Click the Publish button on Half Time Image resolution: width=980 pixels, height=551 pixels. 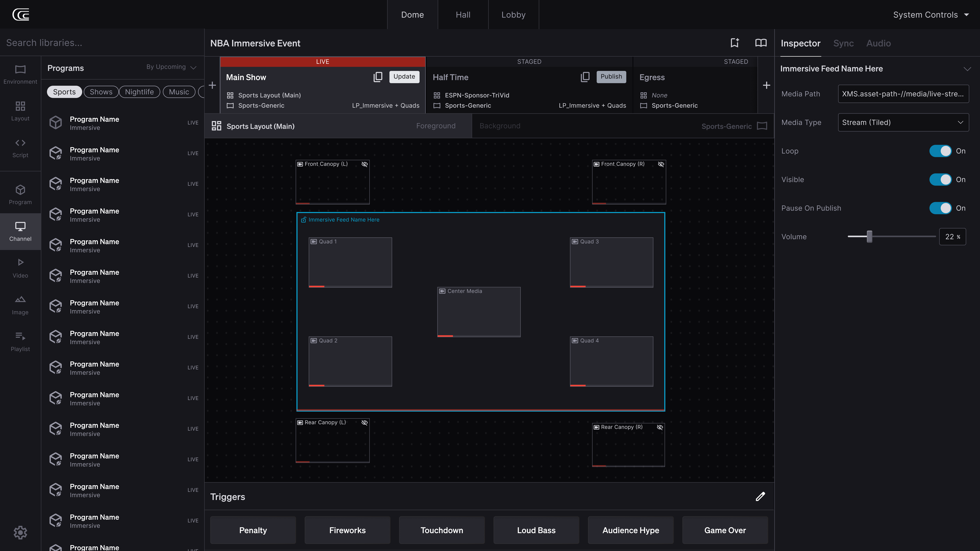click(611, 77)
